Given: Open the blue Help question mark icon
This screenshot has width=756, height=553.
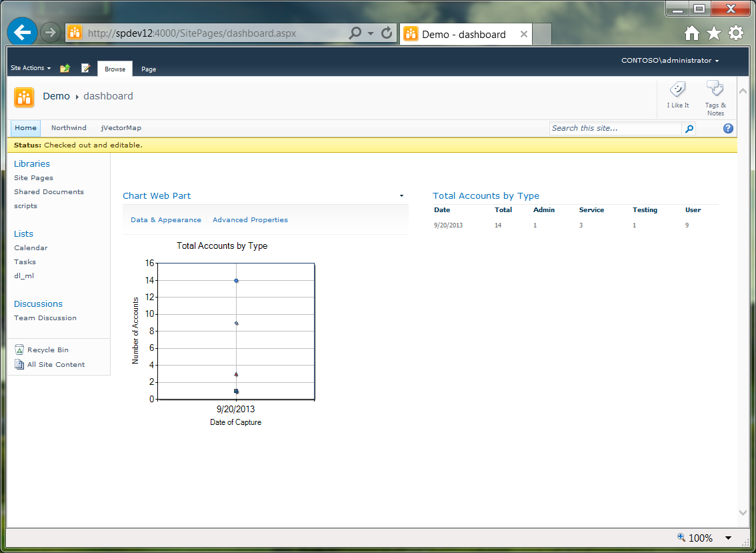Looking at the screenshot, I should pos(728,128).
